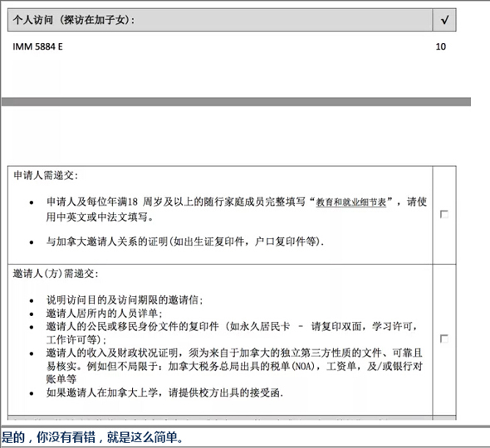The width and height of the screenshot is (490, 448).
Task: Select the 申请人需递交 heading text
Action: pos(46,175)
